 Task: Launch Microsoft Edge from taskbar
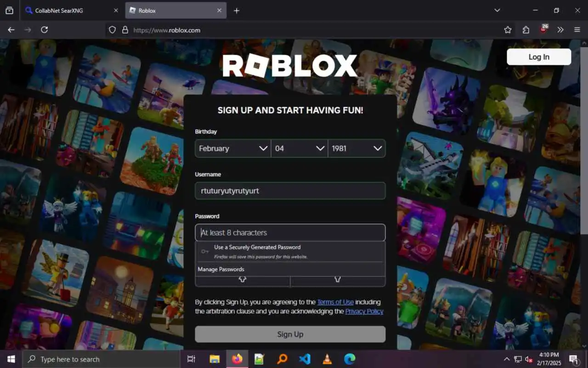tap(350, 359)
